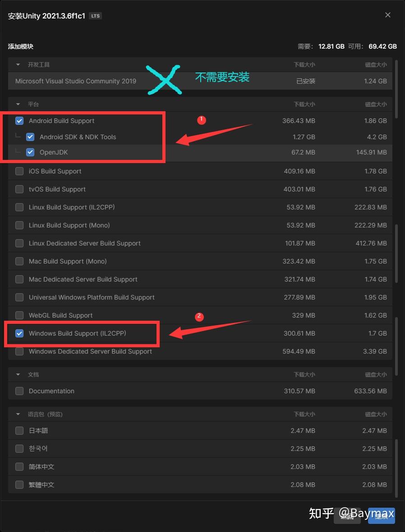This screenshot has height=532, width=405.
Task: Click the 329 MB WebGL download size
Action: point(304,315)
